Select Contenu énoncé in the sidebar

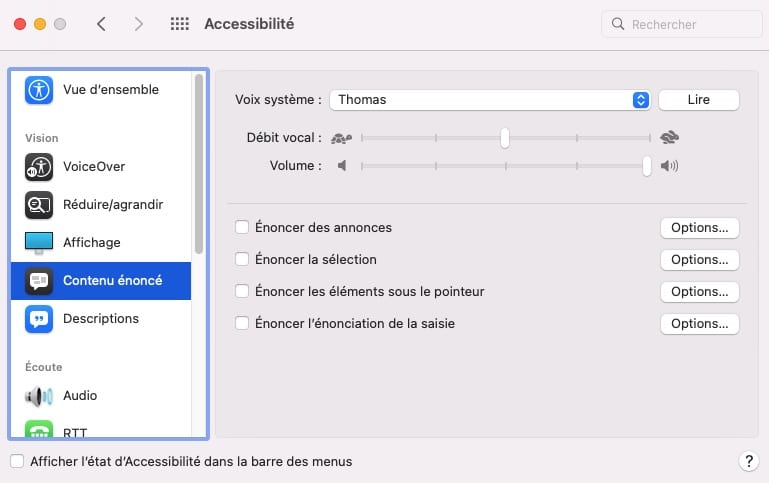tap(101, 281)
